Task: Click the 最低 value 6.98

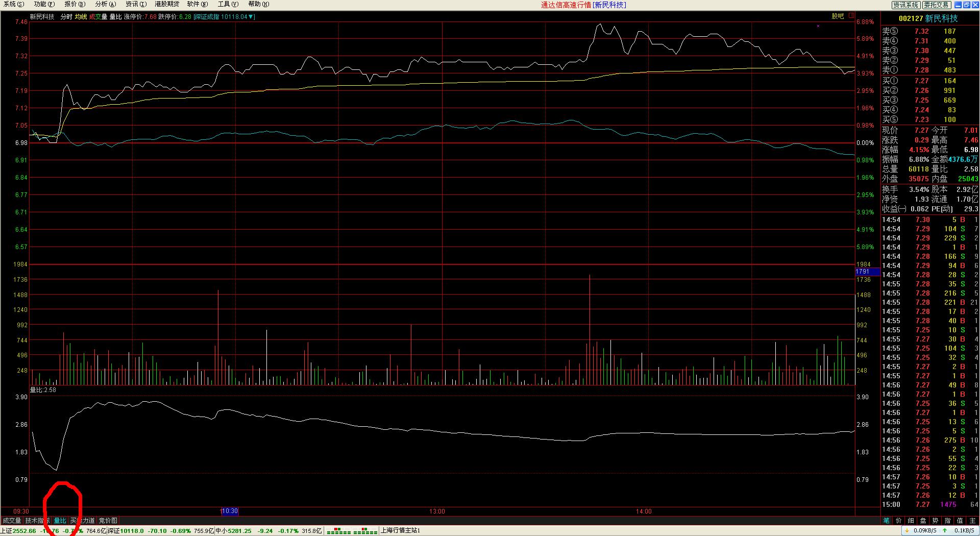Action: click(971, 150)
